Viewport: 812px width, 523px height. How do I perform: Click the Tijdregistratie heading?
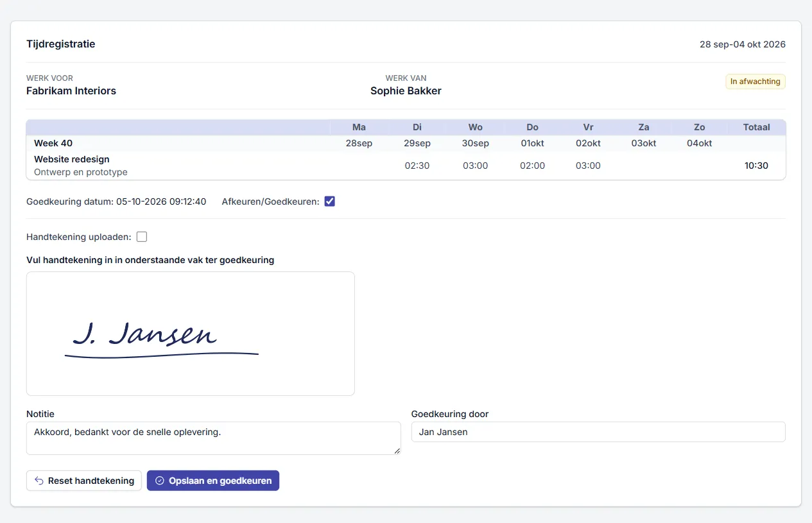pyautogui.click(x=61, y=44)
